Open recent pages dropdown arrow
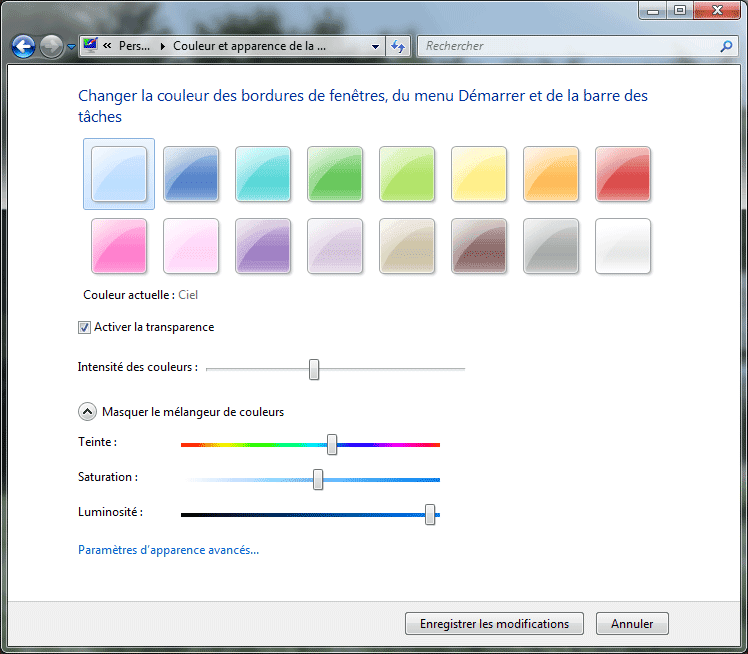This screenshot has width=748, height=654. (x=71, y=47)
